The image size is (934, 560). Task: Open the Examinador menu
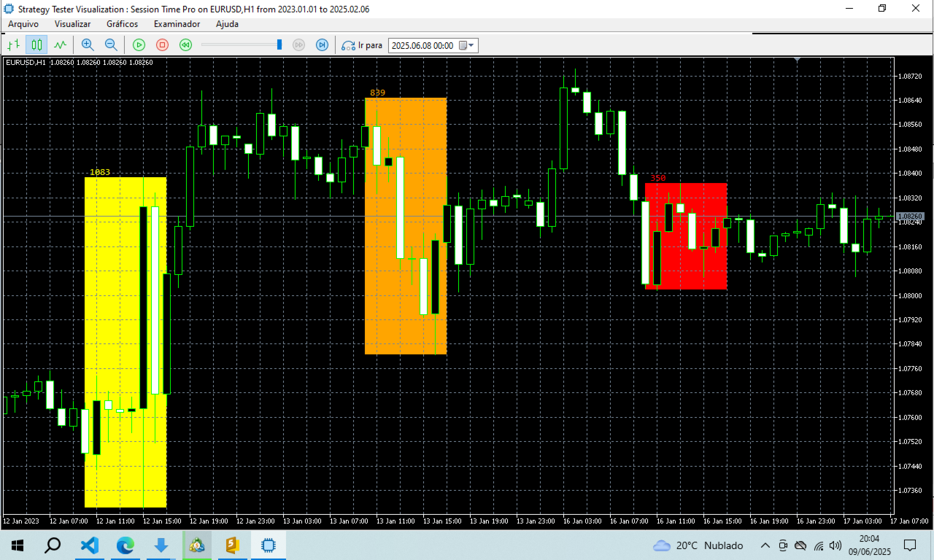177,24
